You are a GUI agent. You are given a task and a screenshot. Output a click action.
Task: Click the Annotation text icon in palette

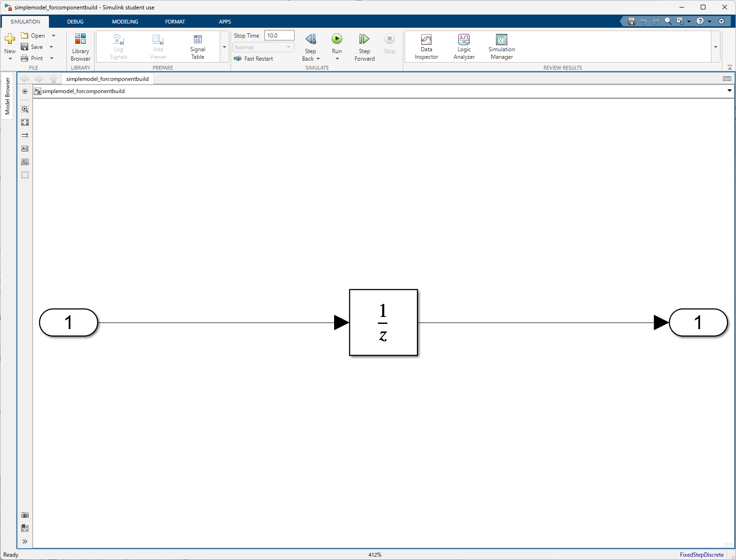pos(25,149)
